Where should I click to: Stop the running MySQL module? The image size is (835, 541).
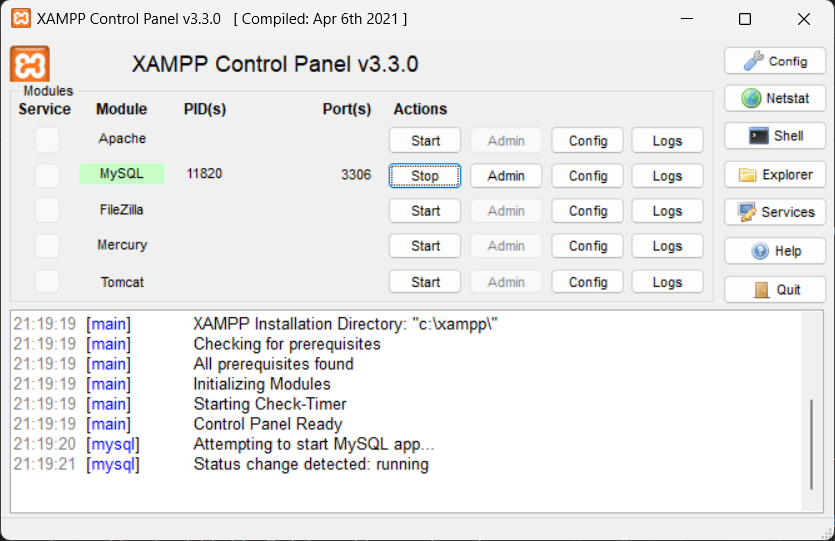pos(425,176)
